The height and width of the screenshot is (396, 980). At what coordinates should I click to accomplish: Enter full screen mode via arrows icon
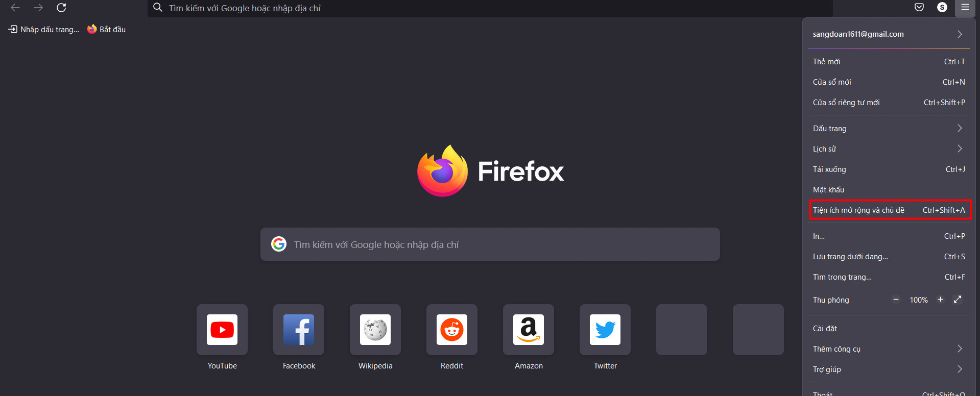[x=958, y=300]
